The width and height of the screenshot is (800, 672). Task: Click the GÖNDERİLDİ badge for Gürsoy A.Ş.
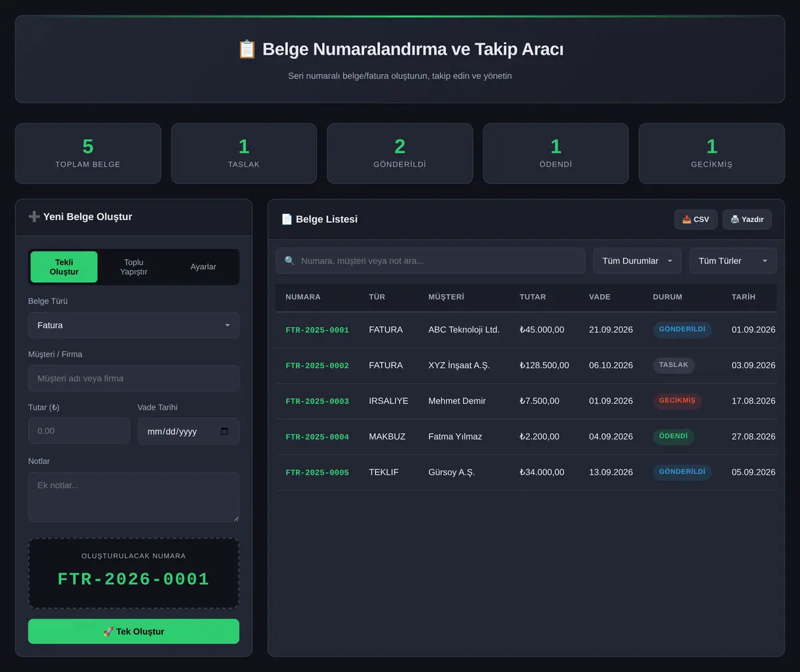[x=682, y=473]
